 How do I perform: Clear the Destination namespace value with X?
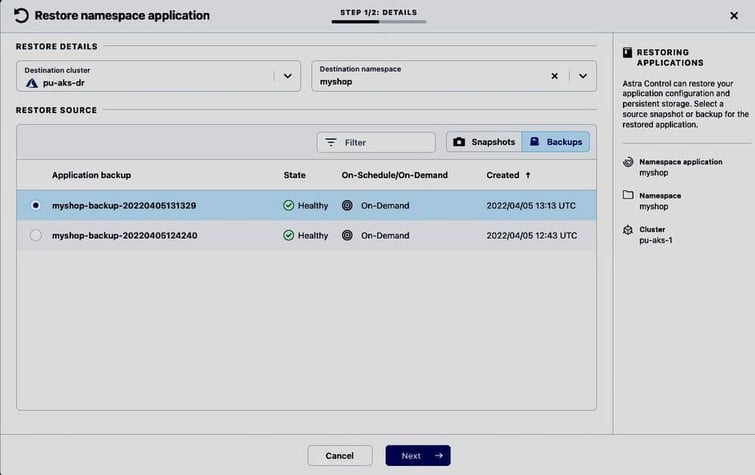(x=555, y=76)
